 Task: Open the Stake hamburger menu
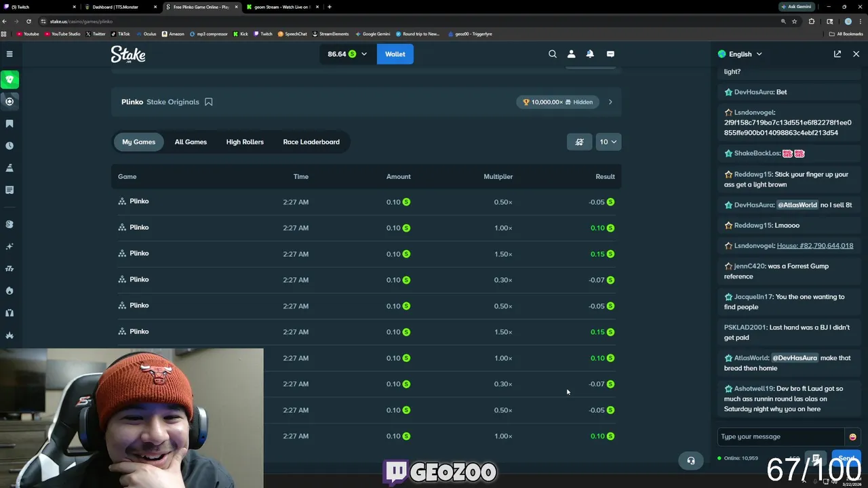9,54
